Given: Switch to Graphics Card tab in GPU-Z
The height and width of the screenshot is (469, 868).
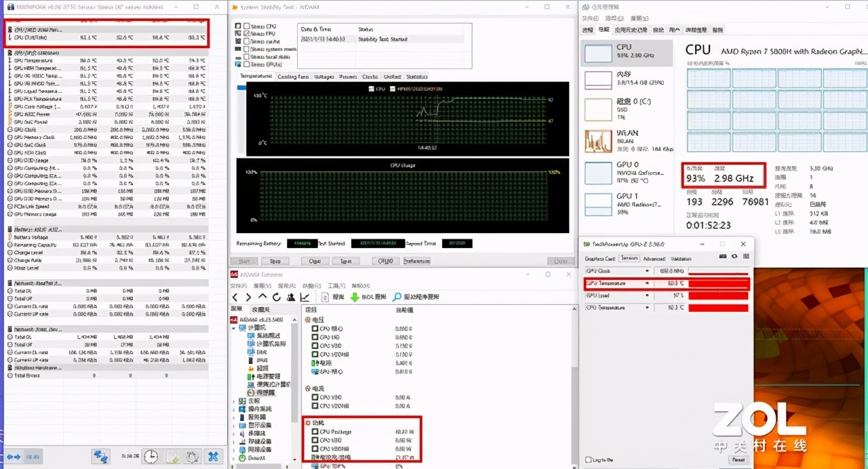Looking at the screenshot, I should 600,258.
